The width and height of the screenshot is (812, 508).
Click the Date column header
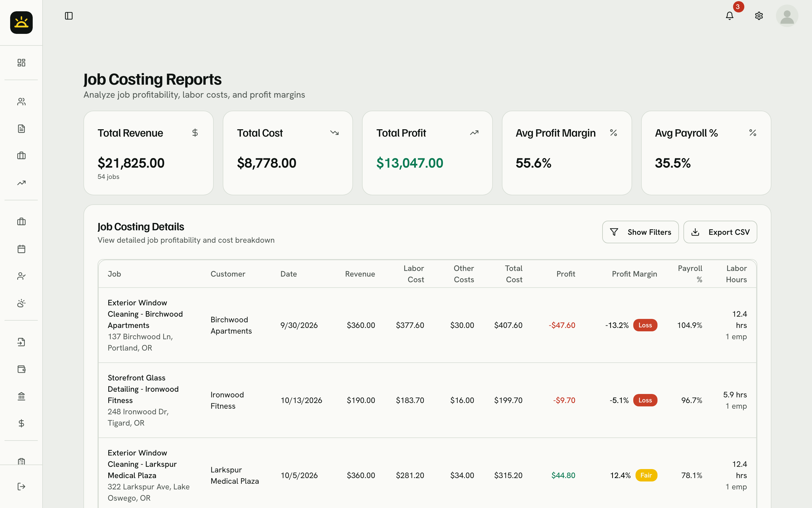coord(288,274)
